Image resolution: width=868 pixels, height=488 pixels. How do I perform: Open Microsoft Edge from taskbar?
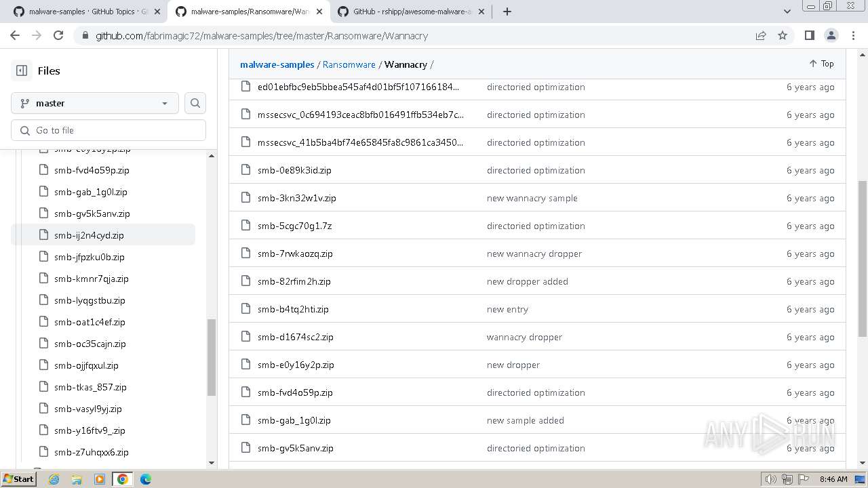146,479
